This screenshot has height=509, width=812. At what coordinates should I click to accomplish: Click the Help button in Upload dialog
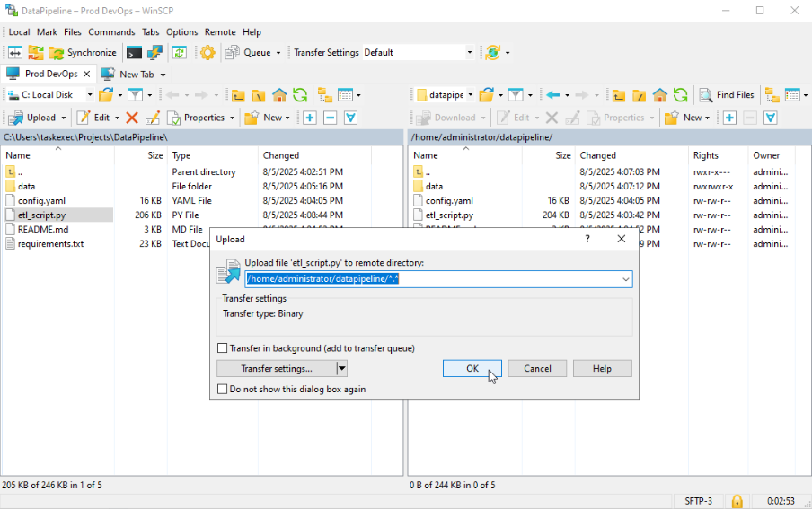(x=602, y=369)
